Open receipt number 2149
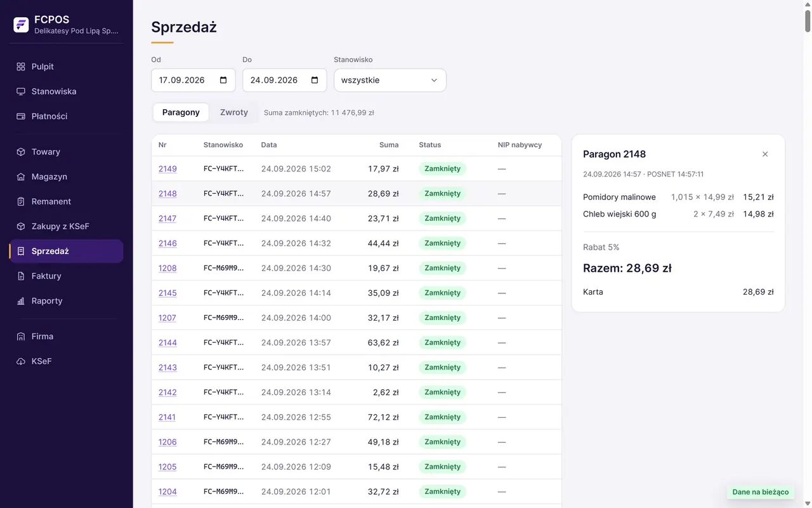The height and width of the screenshot is (508, 812). click(167, 169)
